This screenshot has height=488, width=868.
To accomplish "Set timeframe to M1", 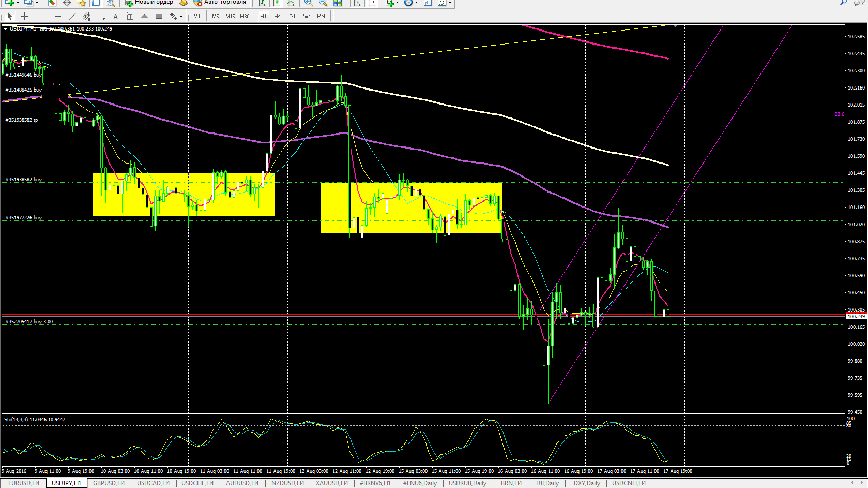I will (197, 16).
